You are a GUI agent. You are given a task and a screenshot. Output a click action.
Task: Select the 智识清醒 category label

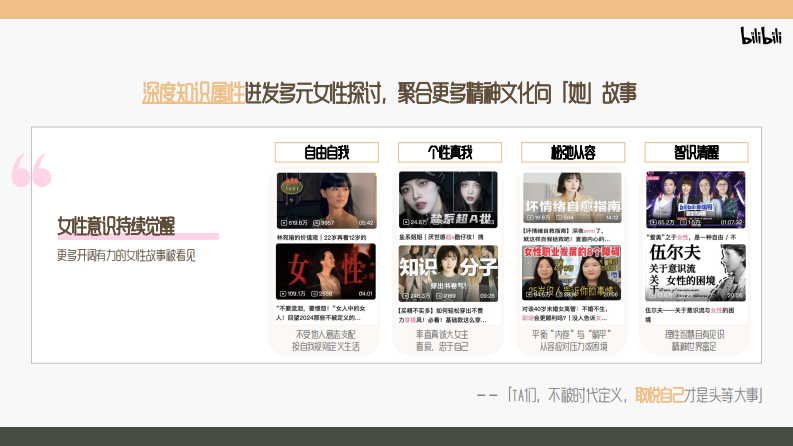696,152
